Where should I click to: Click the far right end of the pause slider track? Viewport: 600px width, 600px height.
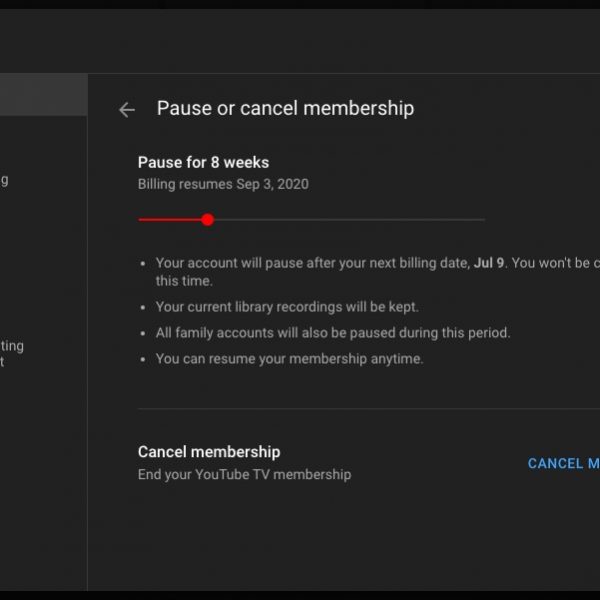(x=483, y=219)
